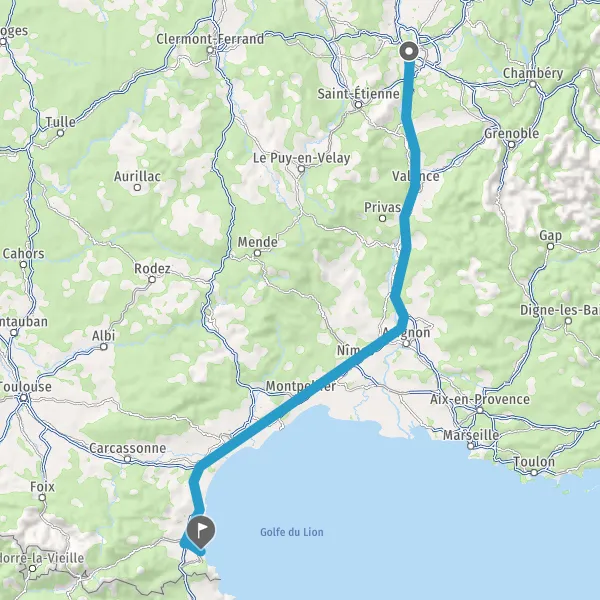This screenshot has height=600, width=600.
Task: Select the Saint-Étienne city dot
Action: (358, 104)
